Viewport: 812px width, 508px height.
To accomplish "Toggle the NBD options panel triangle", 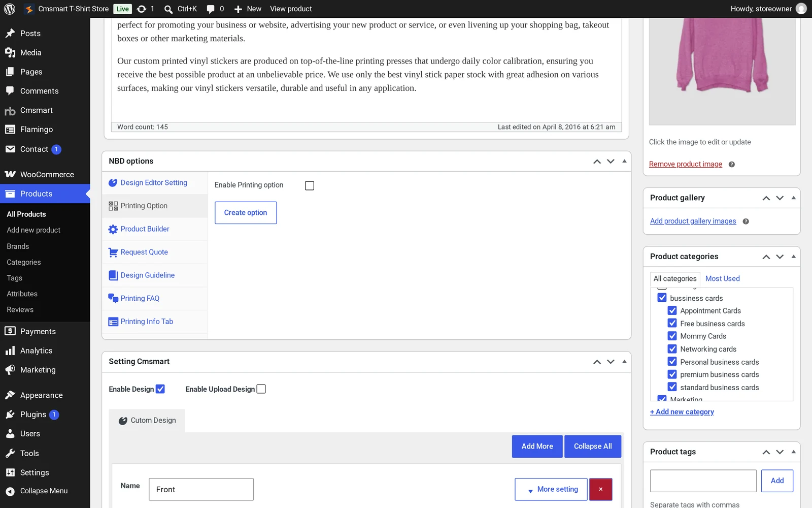I will [624, 161].
